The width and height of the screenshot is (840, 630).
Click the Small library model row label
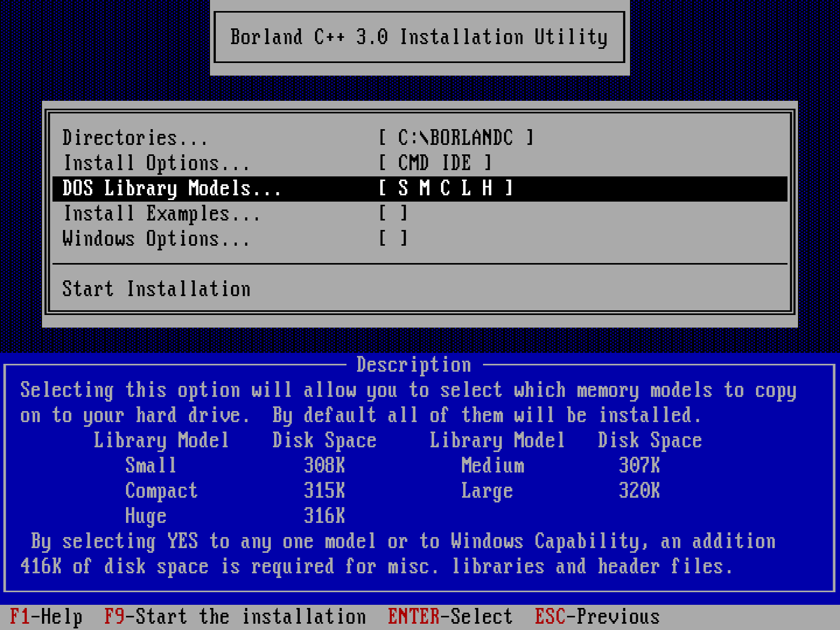151,465
